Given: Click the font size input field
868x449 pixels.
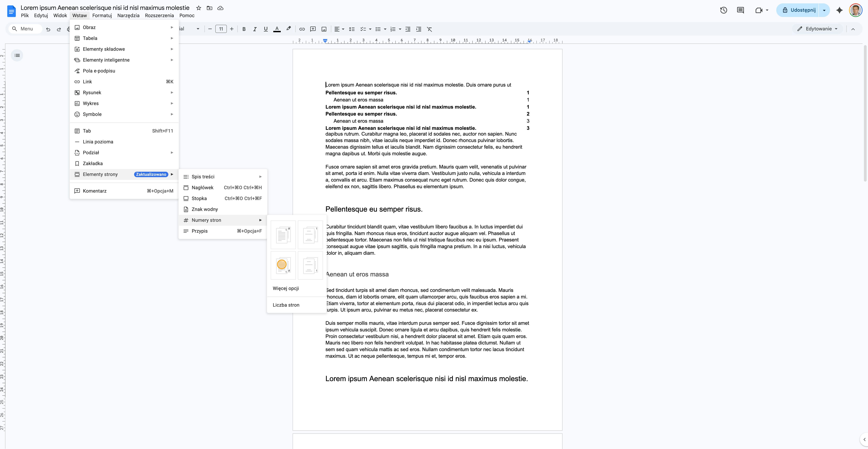Looking at the screenshot, I should point(221,29).
